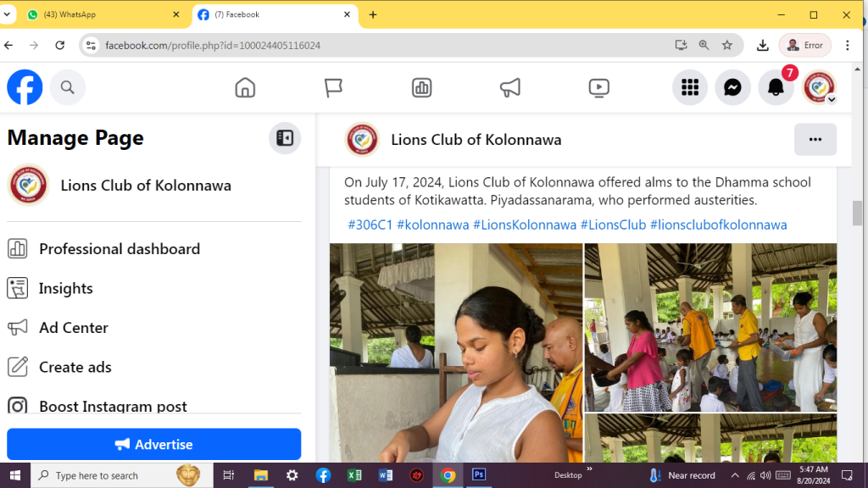Open the notifications bell icon
868x488 pixels.
pos(776,87)
